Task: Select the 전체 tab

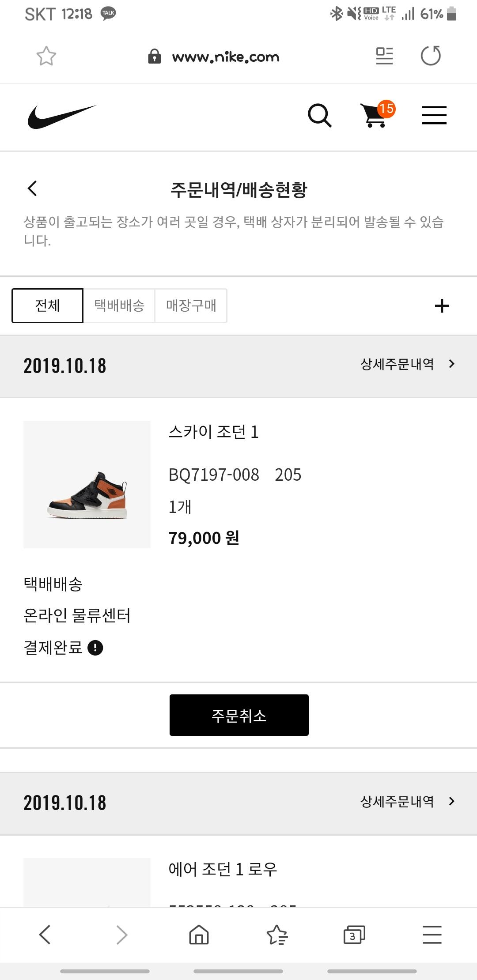Action: (x=47, y=305)
